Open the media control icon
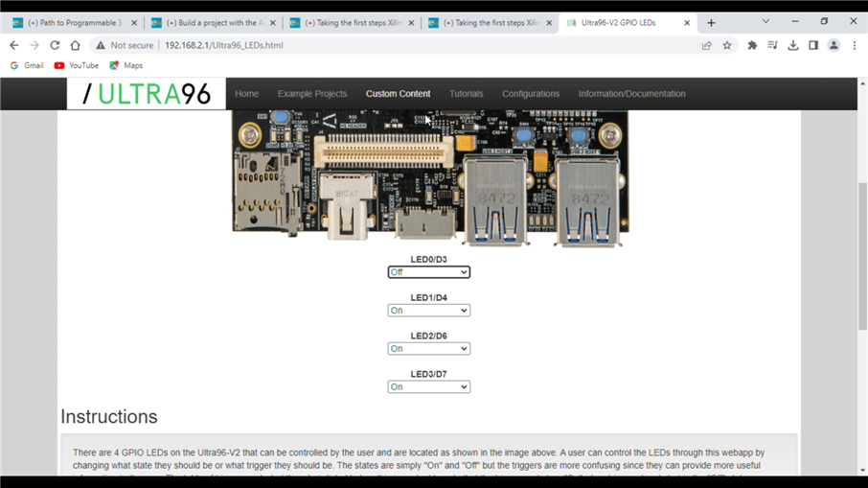 click(773, 45)
